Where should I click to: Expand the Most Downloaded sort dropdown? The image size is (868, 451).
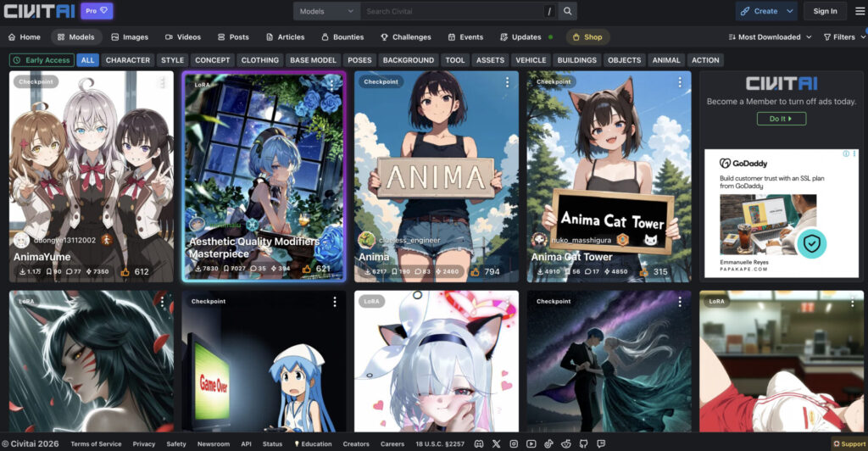770,37
